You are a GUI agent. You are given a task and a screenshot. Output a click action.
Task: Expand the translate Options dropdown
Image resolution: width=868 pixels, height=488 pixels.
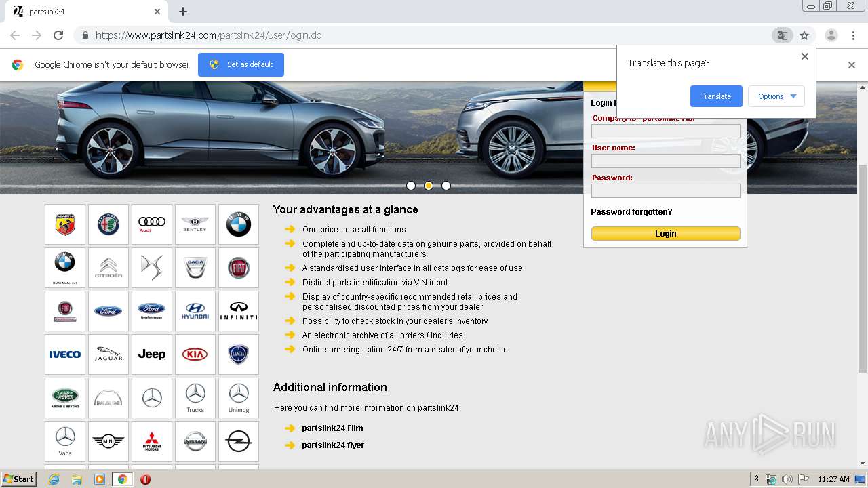(776, 96)
